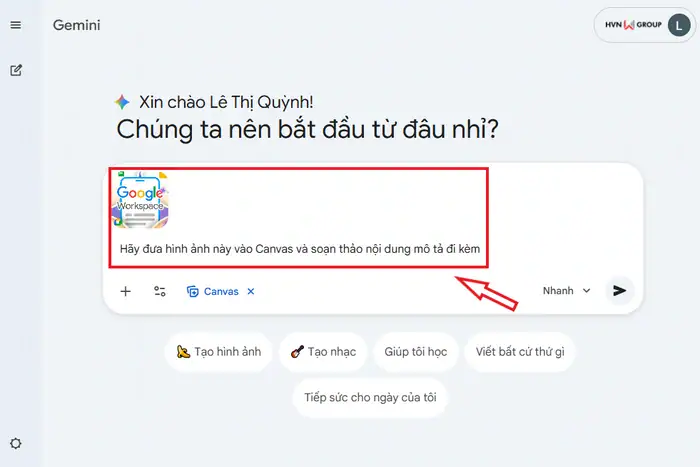Choose Giúp tôi học suggestion
The width and height of the screenshot is (700, 467).
[416, 352]
